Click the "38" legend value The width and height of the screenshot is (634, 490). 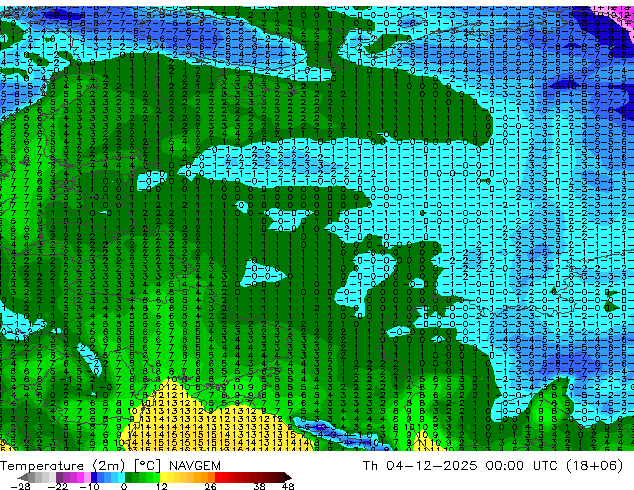click(260, 486)
